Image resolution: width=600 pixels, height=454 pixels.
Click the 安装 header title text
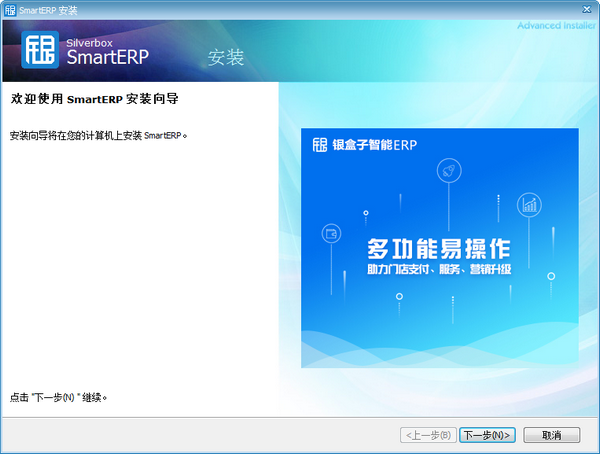226,58
